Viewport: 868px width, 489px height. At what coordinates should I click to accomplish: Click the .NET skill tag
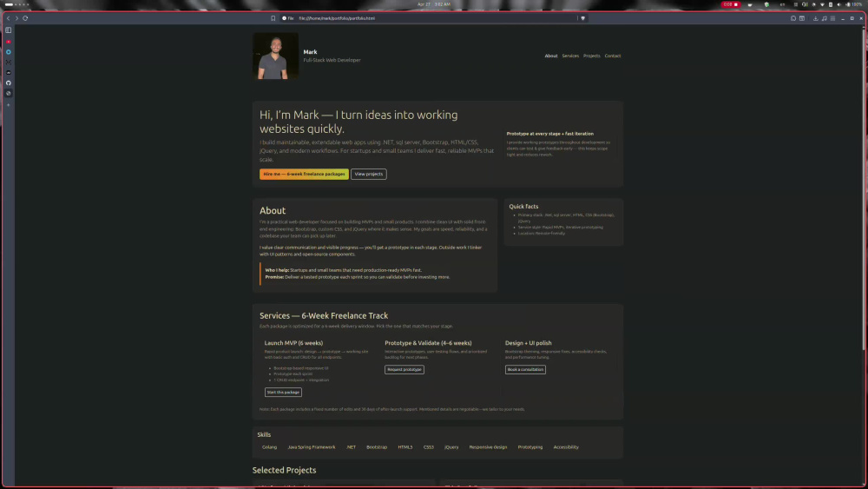[x=351, y=447]
